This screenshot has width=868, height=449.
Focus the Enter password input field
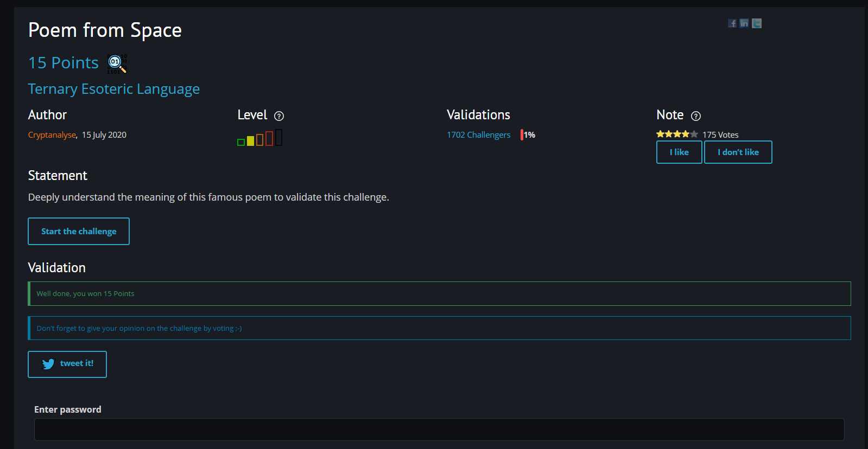click(439, 429)
